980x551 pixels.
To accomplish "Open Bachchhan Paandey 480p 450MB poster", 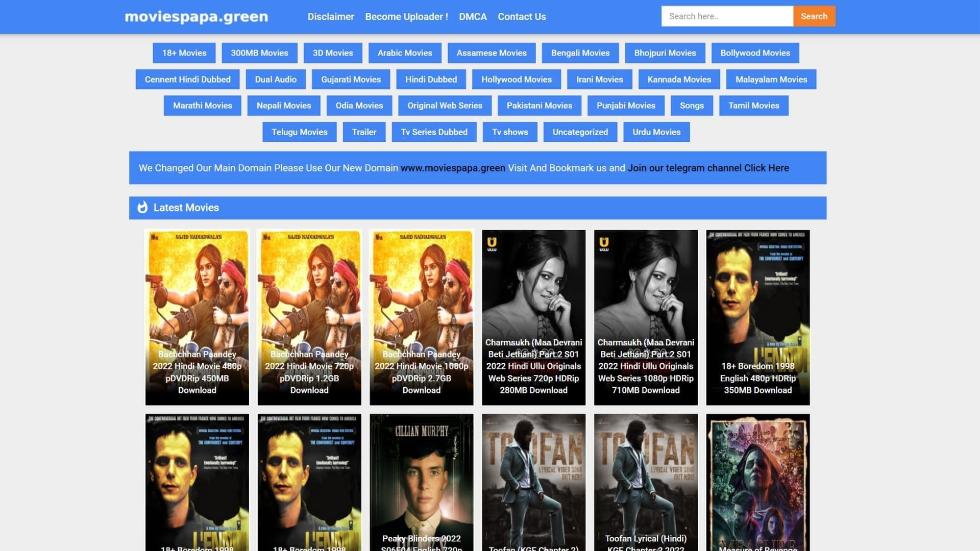I will pos(197,317).
